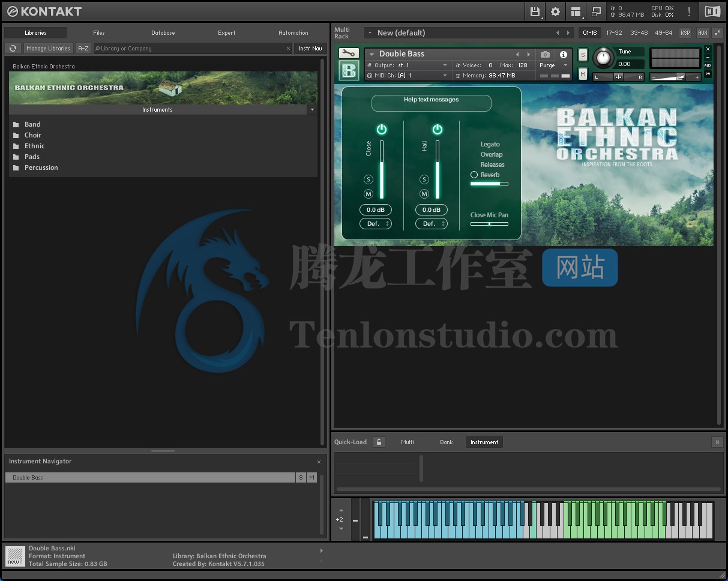728x581 pixels.
Task: Click the Manage Libraries button
Action: coord(49,48)
